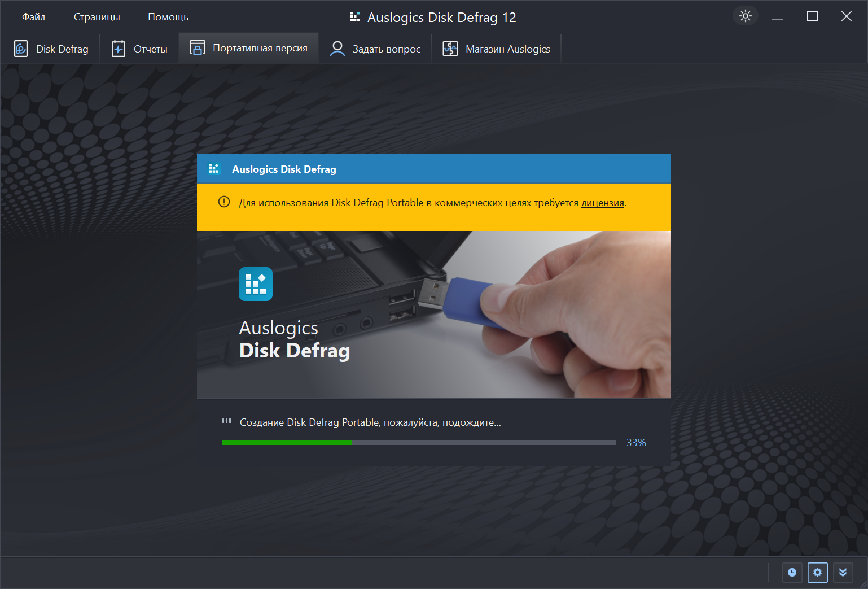
Task: Close the Auslogics Disk Defrag window
Action: pyautogui.click(x=847, y=16)
